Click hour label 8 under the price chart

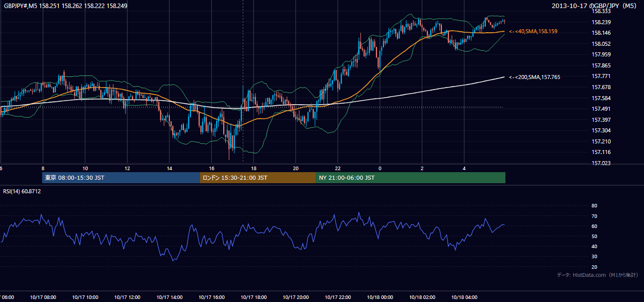pyautogui.click(x=43, y=169)
